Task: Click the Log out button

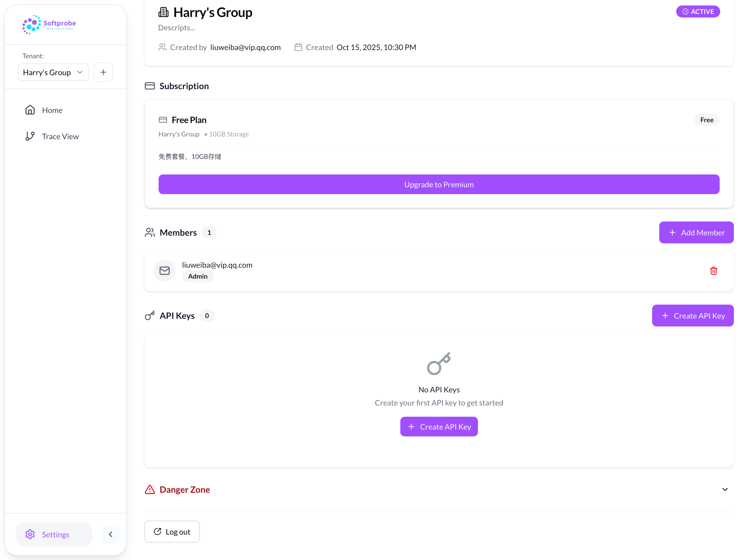Action: click(172, 532)
